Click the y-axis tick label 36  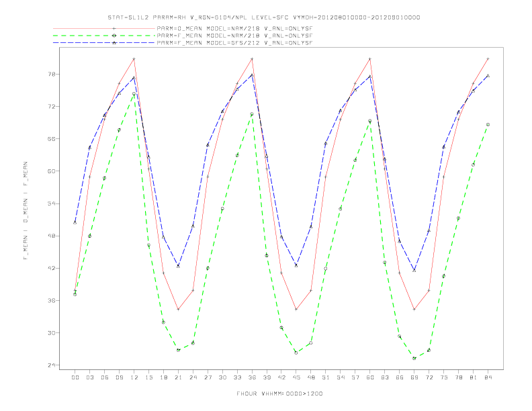(x=53, y=300)
